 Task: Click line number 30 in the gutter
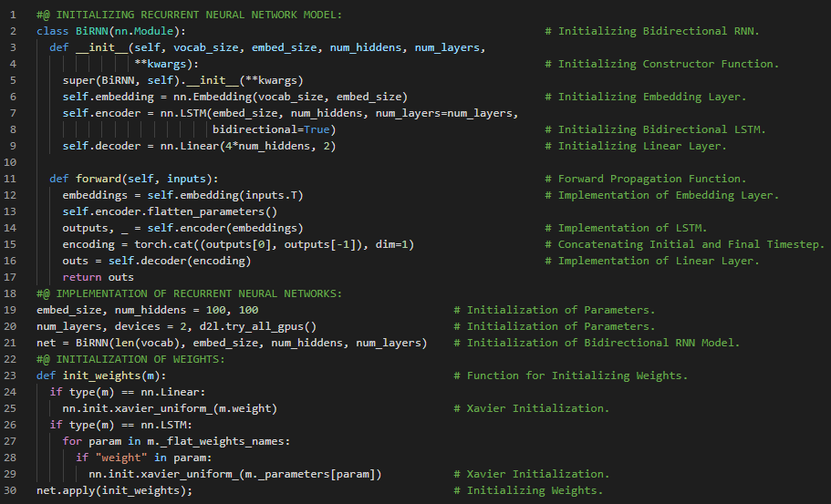[12, 490]
